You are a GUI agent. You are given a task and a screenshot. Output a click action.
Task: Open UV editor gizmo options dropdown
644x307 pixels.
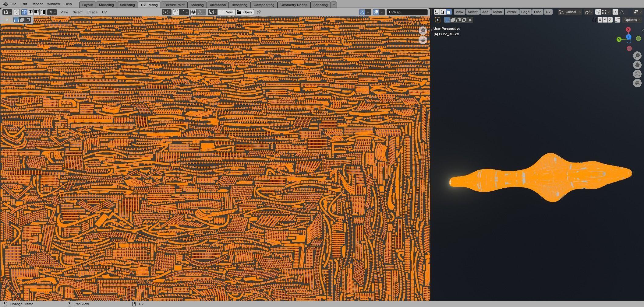(368, 12)
